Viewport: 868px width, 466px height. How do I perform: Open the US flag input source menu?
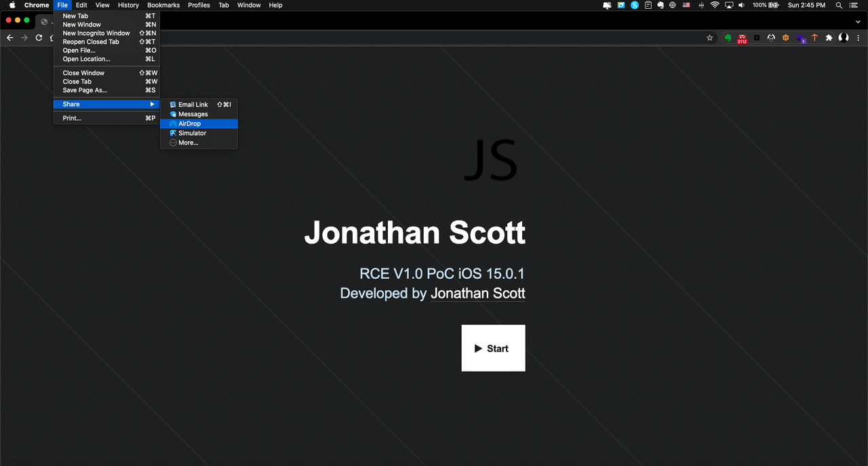coord(686,5)
